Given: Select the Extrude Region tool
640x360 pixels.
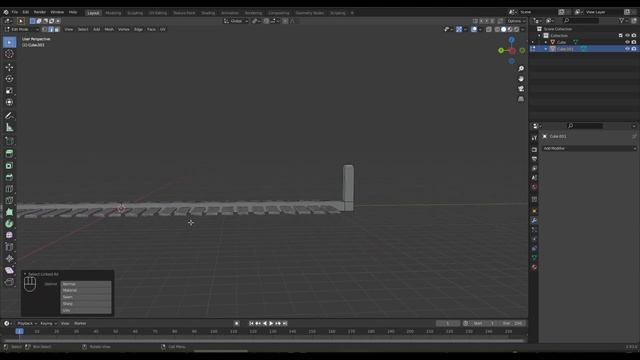Looking at the screenshot, I should [x=9, y=153].
